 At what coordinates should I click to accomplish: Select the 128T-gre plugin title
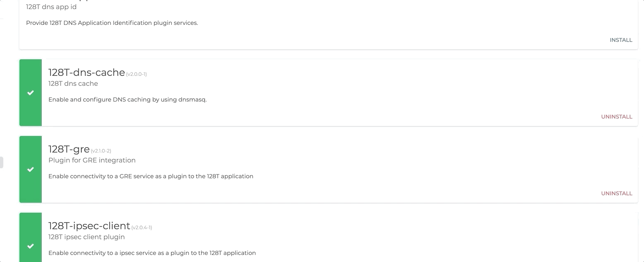click(x=69, y=149)
